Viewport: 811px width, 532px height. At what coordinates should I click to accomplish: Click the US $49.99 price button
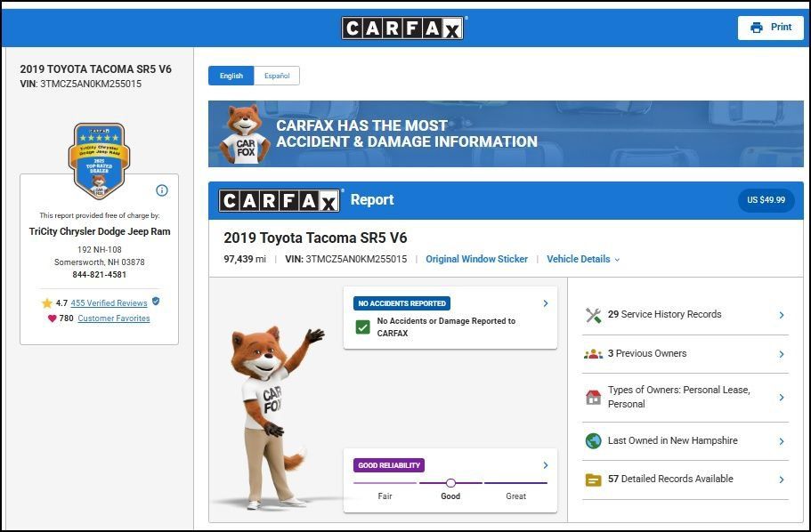pos(766,200)
